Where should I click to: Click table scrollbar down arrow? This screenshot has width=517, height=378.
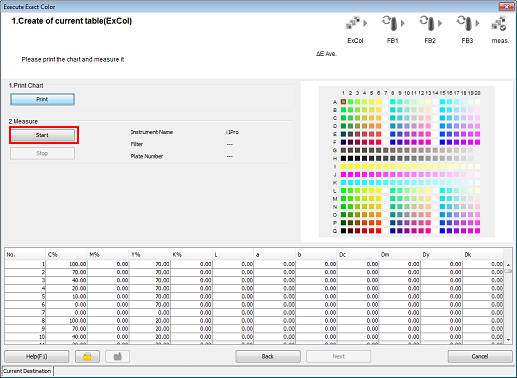[x=508, y=340]
